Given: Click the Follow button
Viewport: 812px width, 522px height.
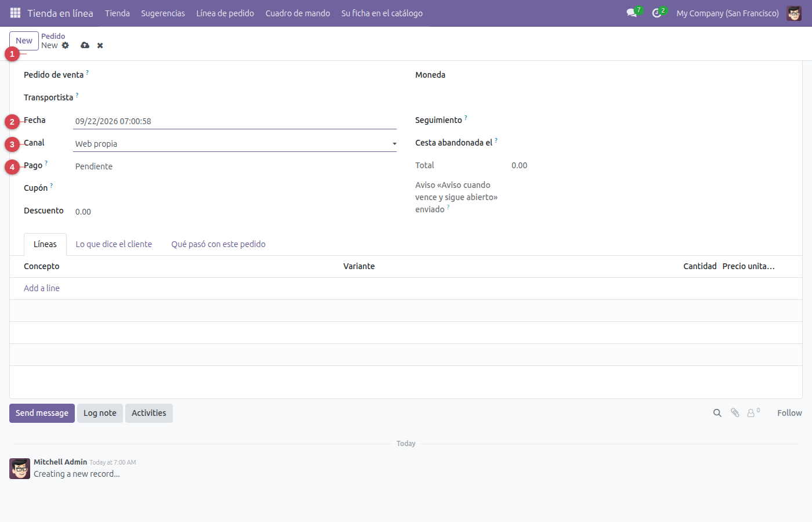Looking at the screenshot, I should 789,413.
